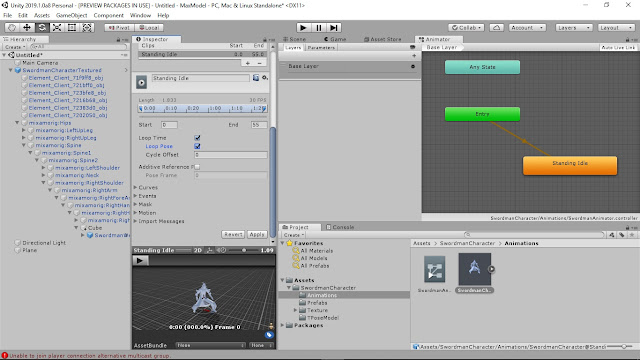Step one frame forward
The width and height of the screenshot is (640, 360).
tap(333, 27)
